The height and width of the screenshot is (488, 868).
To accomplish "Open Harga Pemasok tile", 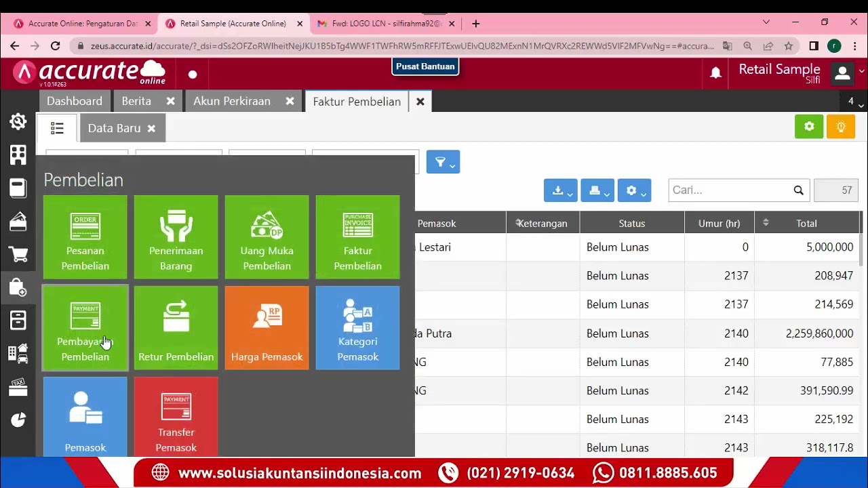I will coord(267,328).
